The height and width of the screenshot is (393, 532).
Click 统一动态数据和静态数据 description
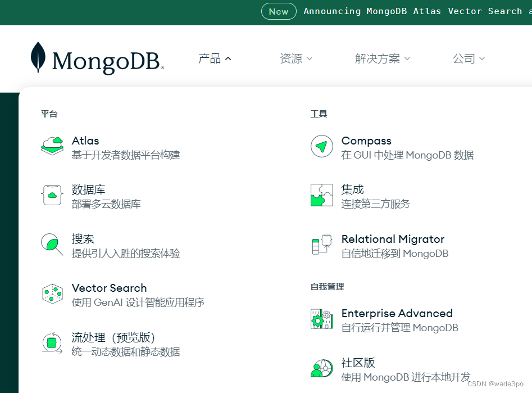[x=125, y=352]
